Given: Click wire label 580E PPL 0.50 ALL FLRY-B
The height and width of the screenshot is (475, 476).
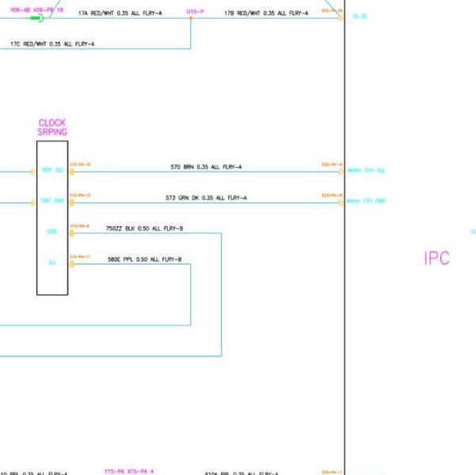Looking at the screenshot, I should (144, 260).
